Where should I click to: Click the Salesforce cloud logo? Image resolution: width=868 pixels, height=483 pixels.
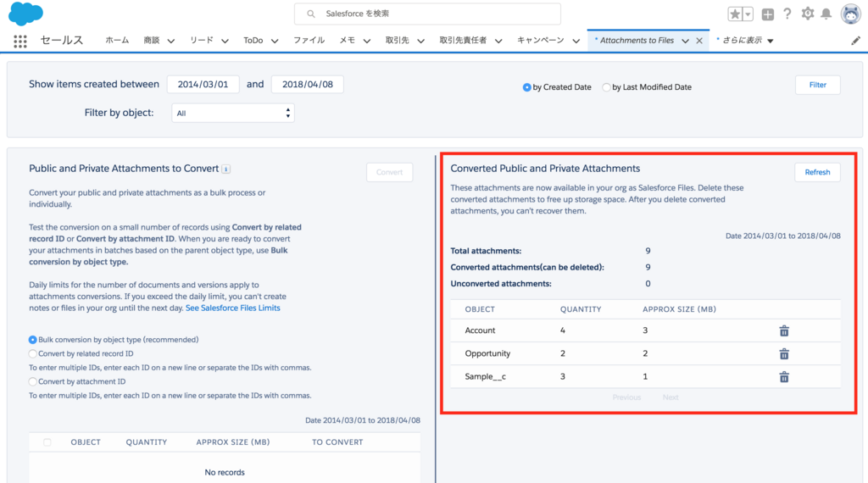[x=25, y=14]
